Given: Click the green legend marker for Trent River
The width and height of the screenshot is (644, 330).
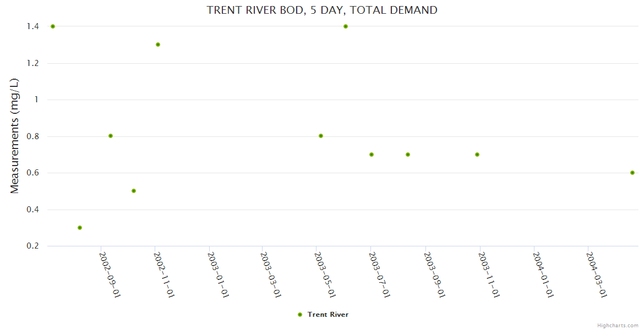Looking at the screenshot, I should [x=300, y=315].
